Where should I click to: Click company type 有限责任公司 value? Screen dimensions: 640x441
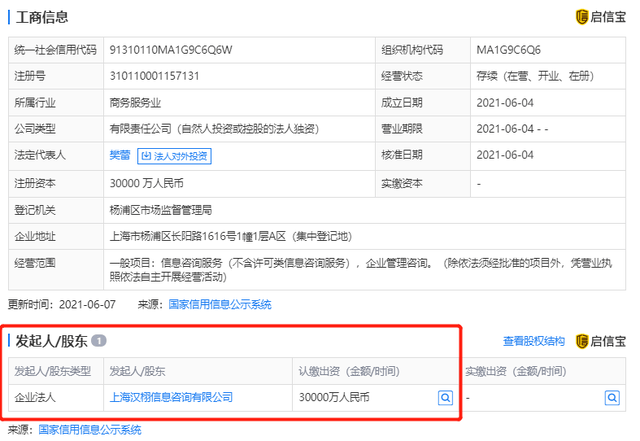click(x=214, y=129)
